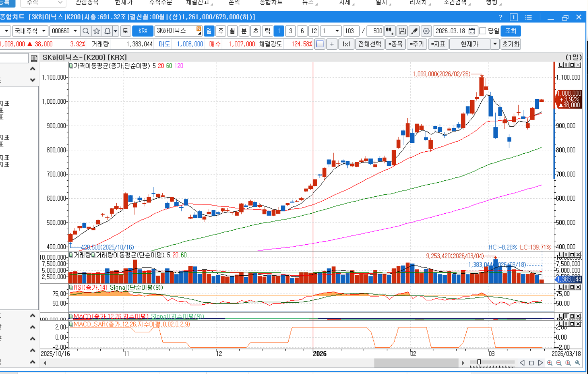Click the bell alert icon
588x374 pixels.
pyautogui.click(x=107, y=31)
